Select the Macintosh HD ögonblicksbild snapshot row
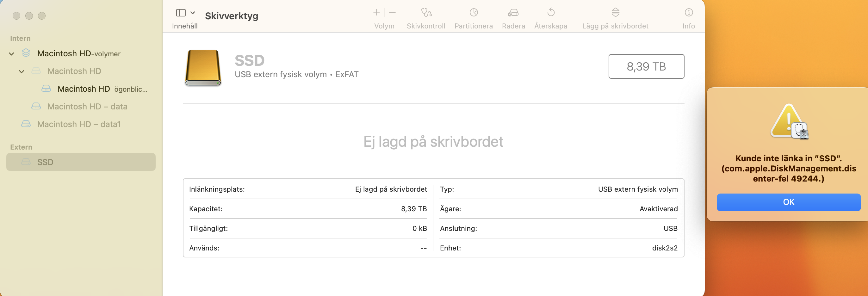This screenshot has height=296, width=868. [x=102, y=89]
